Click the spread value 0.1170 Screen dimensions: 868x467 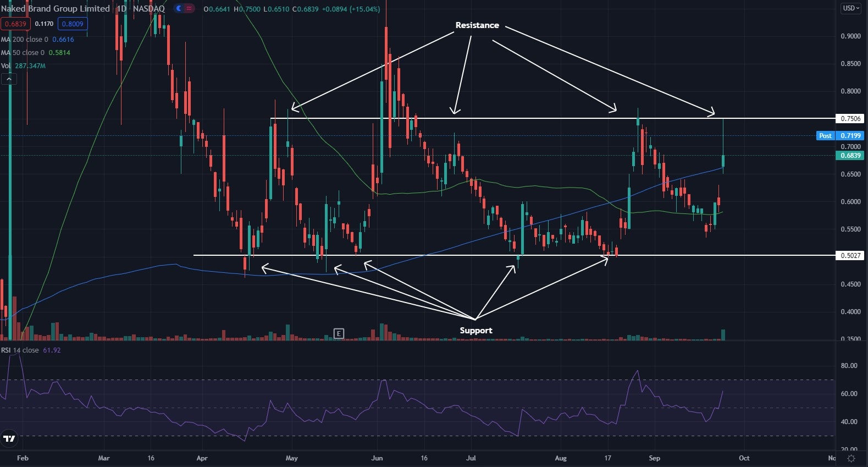44,24
